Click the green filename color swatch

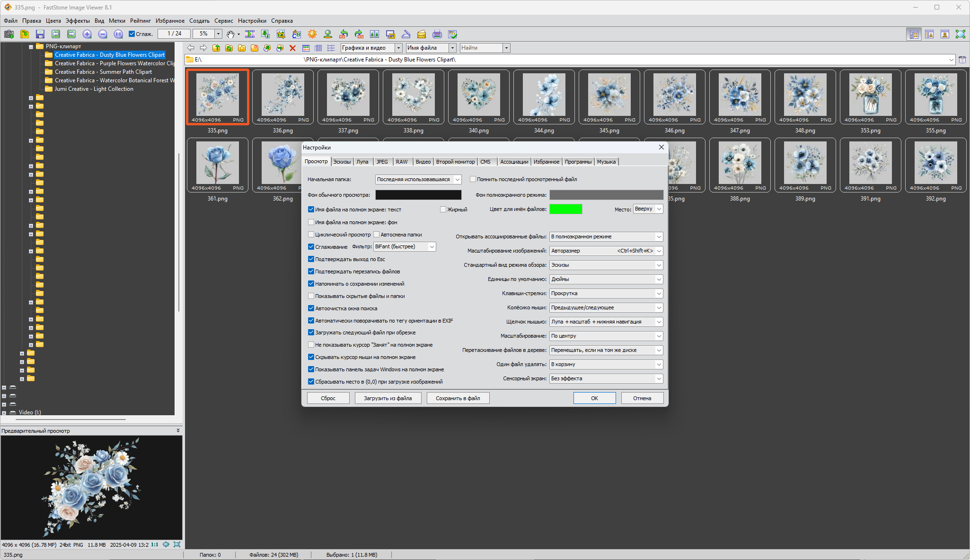point(565,209)
